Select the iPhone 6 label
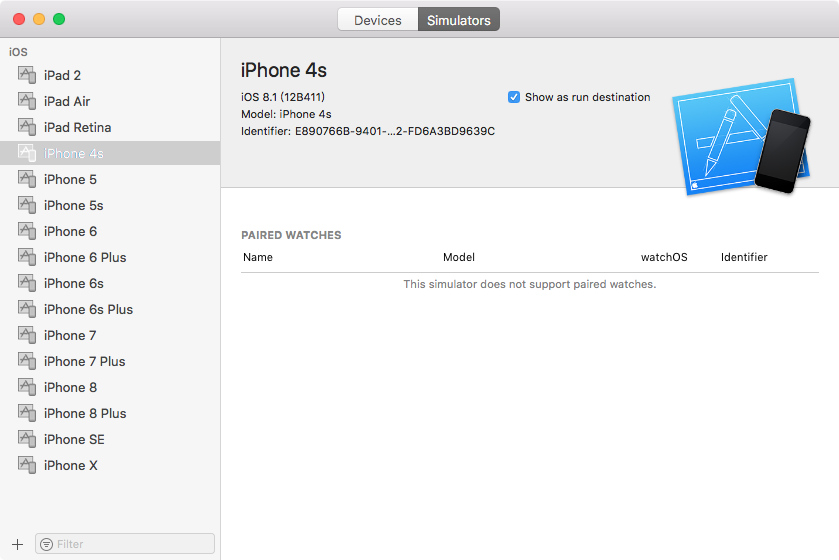Image resolution: width=839 pixels, height=560 pixels. tap(70, 231)
